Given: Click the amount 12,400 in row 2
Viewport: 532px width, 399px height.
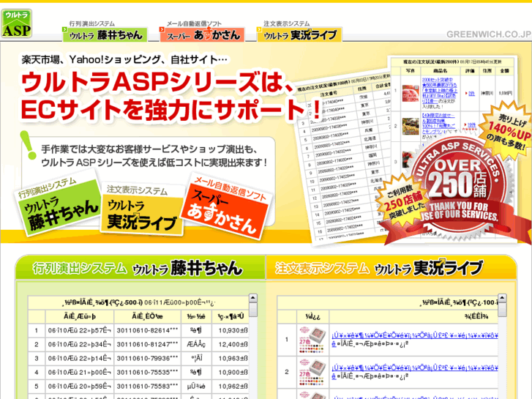Looking at the screenshot, I should click(233, 344).
